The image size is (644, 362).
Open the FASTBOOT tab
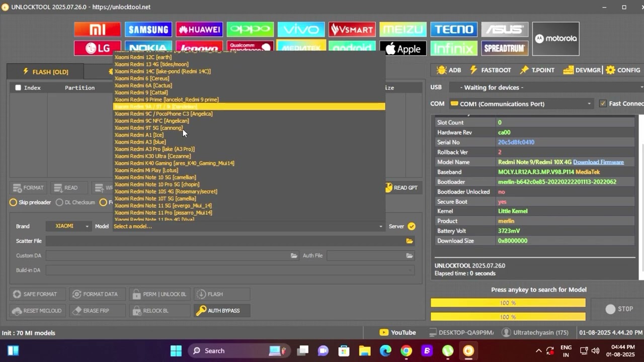click(491, 70)
